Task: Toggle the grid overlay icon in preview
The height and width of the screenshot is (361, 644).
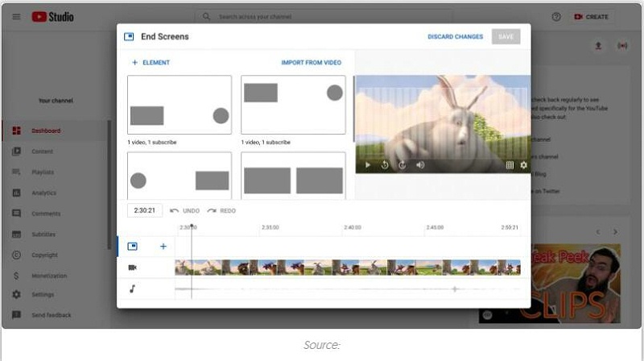Action: pyautogui.click(x=510, y=165)
